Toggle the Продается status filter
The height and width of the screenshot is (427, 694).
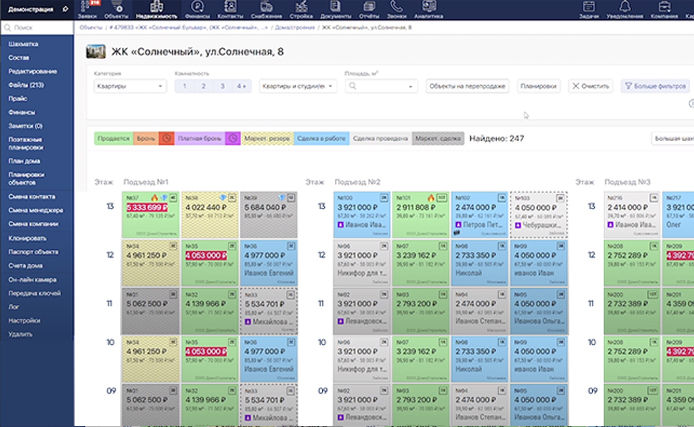click(x=113, y=138)
